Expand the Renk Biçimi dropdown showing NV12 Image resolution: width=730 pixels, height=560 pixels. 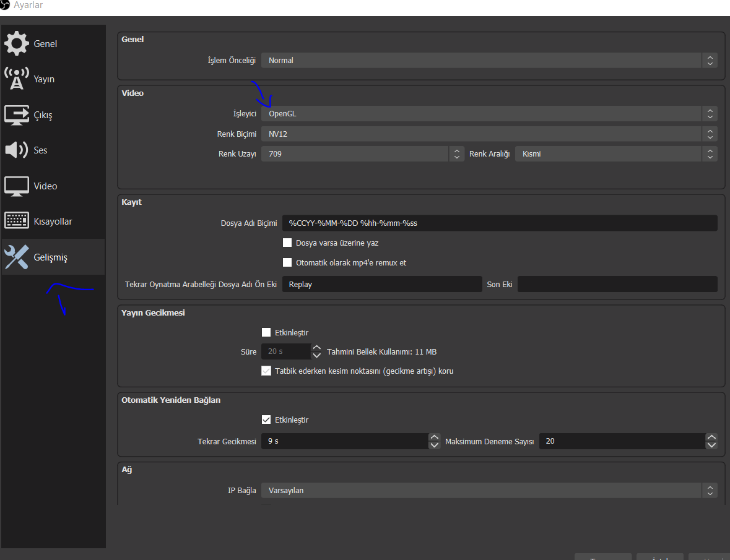coord(489,134)
